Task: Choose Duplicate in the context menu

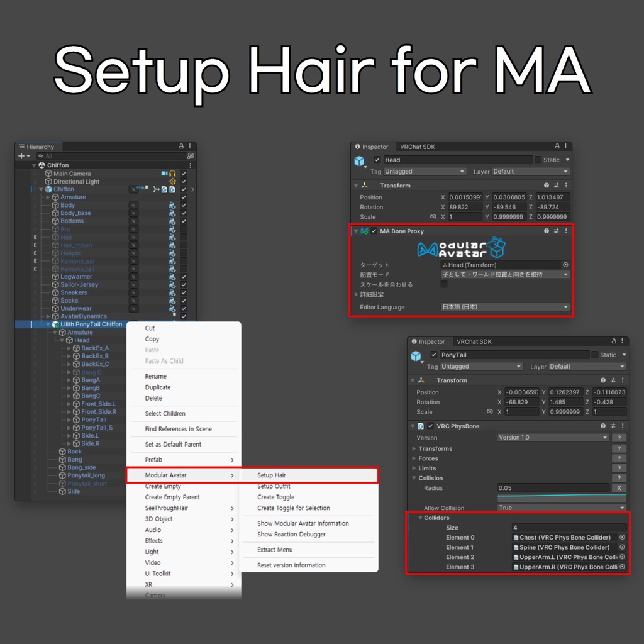Action: click(158, 387)
